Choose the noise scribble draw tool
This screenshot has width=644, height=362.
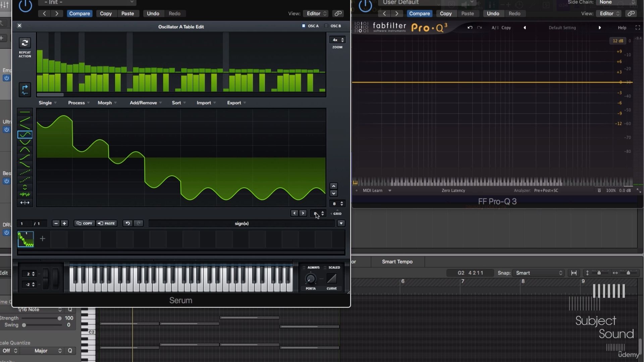pos(25,194)
